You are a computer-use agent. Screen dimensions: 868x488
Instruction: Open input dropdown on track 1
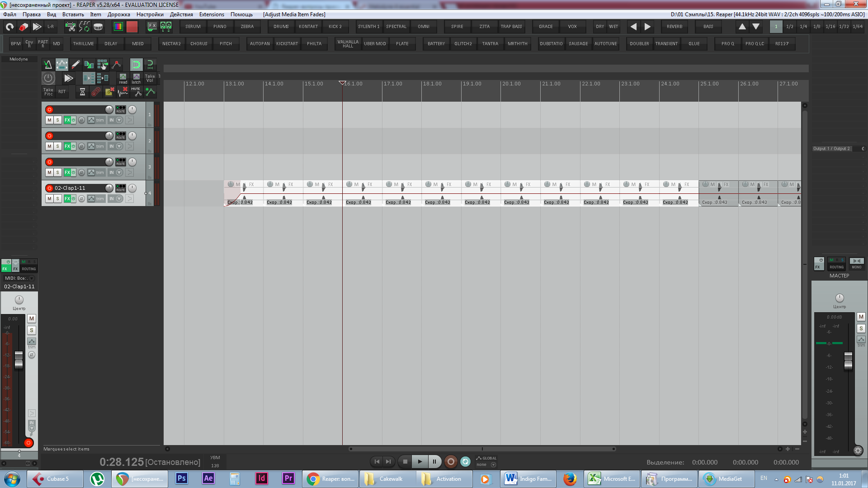(x=119, y=120)
